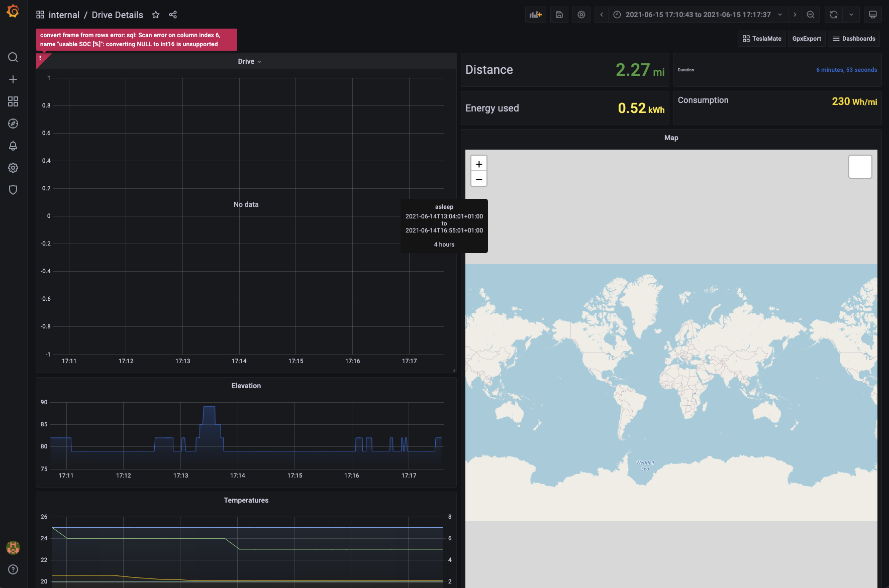
Task: Open the refresh interval dropdown
Action: pyautogui.click(x=851, y=15)
